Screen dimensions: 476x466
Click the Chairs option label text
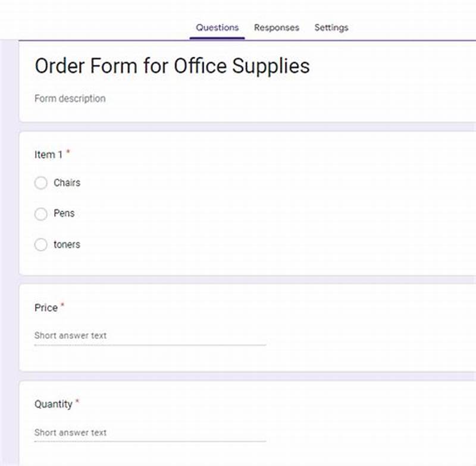point(67,183)
